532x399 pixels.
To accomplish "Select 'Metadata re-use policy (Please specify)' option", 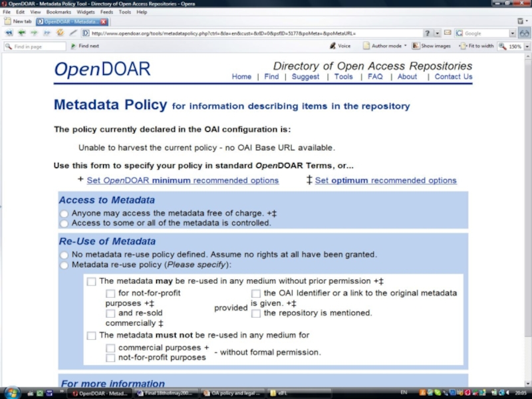I will tap(64, 265).
